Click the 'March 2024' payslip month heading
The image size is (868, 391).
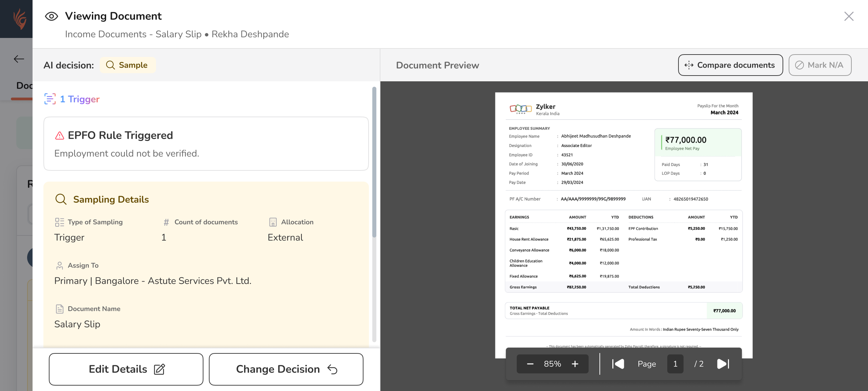click(x=724, y=112)
